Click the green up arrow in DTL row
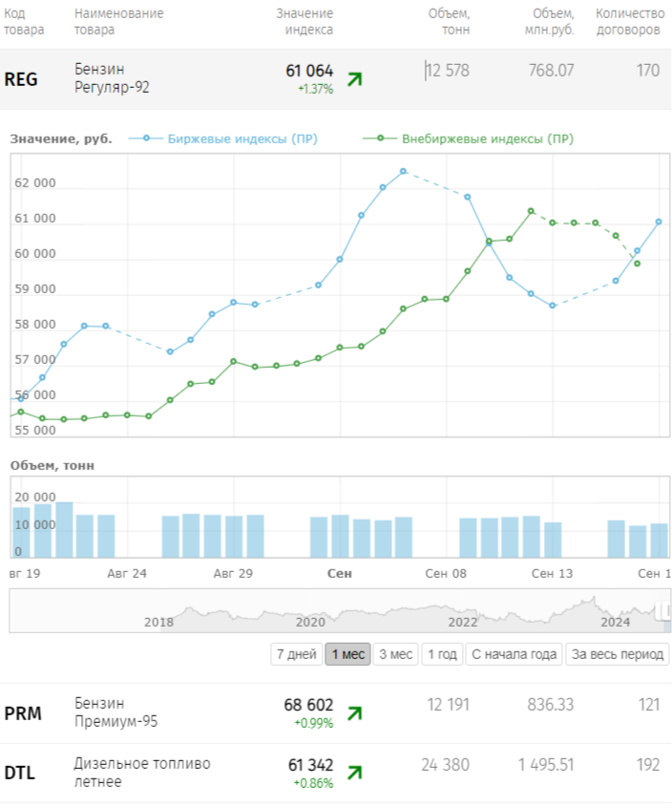 [355, 773]
